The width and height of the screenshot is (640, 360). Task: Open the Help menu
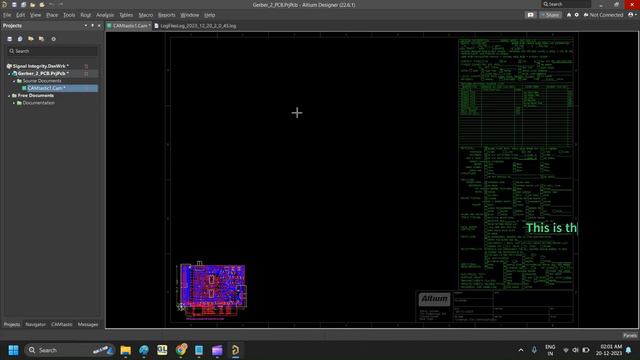pyautogui.click(x=209, y=15)
